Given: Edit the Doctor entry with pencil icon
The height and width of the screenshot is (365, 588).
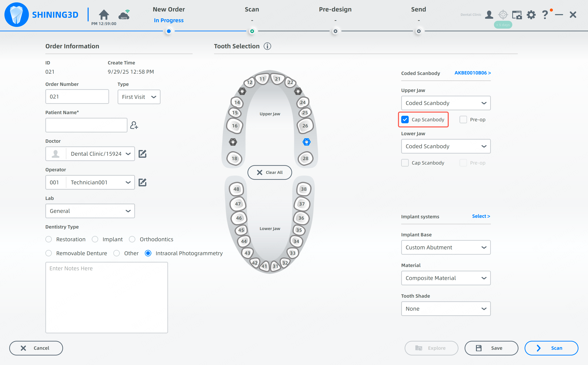Looking at the screenshot, I should coord(142,154).
